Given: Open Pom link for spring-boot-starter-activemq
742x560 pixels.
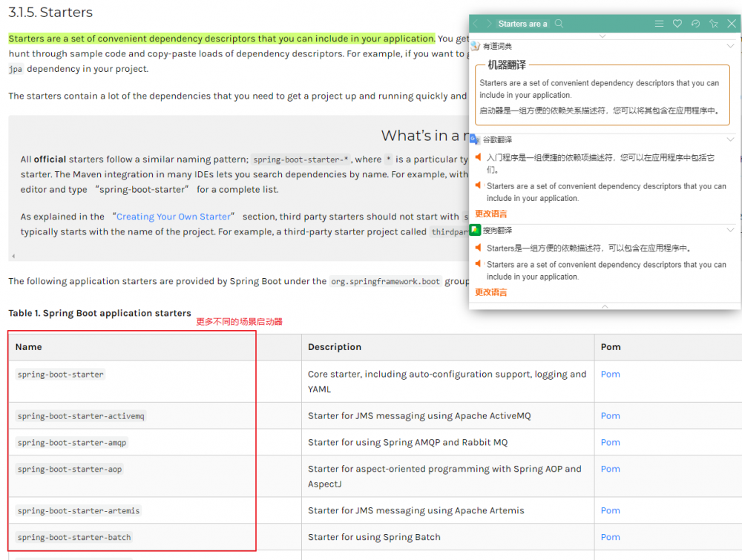Looking at the screenshot, I should [x=610, y=415].
